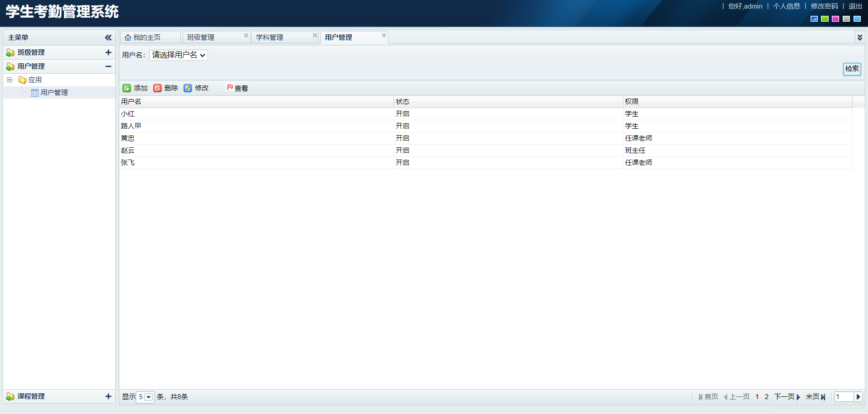
Task: Open 个人信息 link in header
Action: pyautogui.click(x=786, y=6)
